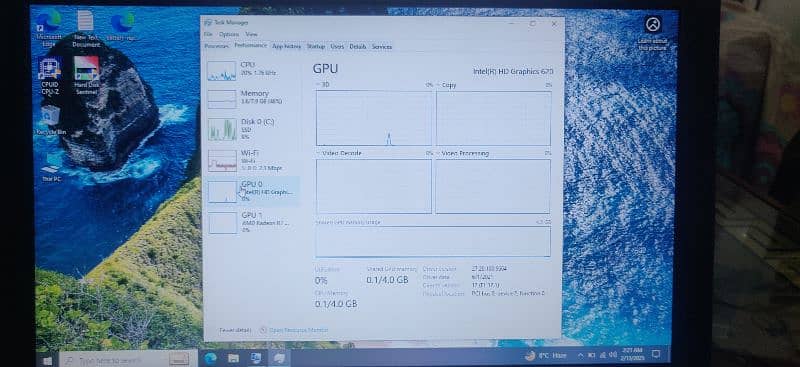Image resolution: width=800 pixels, height=367 pixels.
Task: Launch Hard Disk Sentinel desktop shortcut
Action: tap(86, 76)
